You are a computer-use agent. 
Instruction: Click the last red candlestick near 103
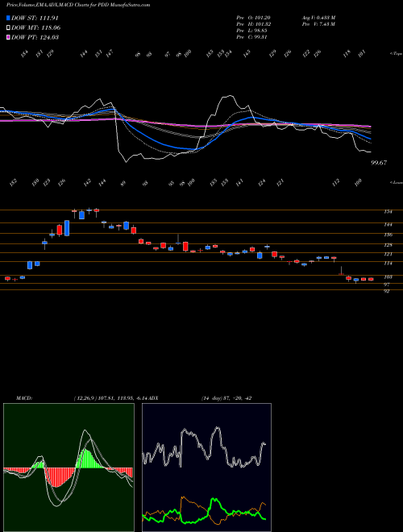click(371, 279)
